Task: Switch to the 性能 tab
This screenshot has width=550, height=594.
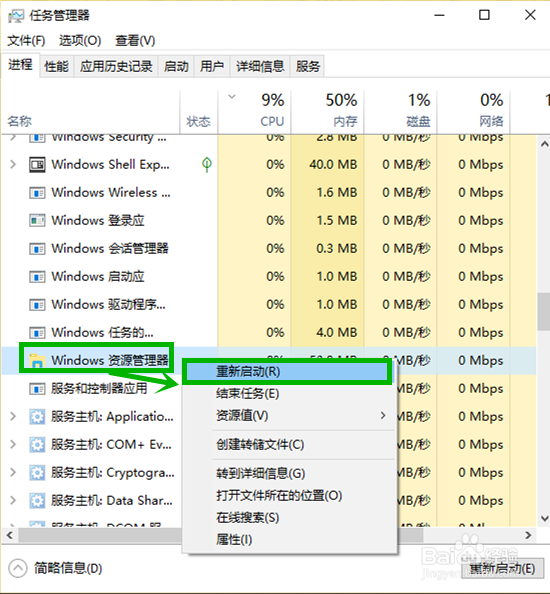Action: click(57, 67)
